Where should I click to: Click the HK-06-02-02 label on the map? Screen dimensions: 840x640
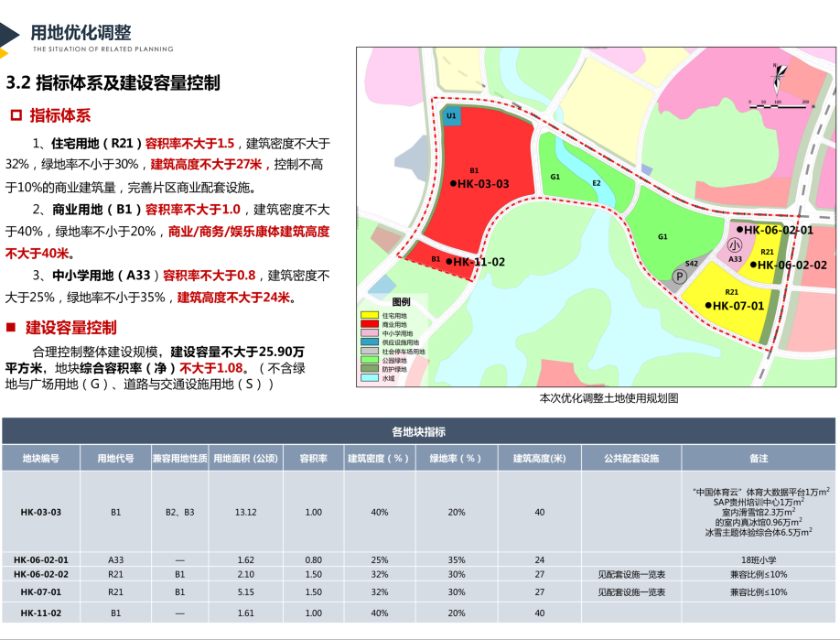coord(792,265)
